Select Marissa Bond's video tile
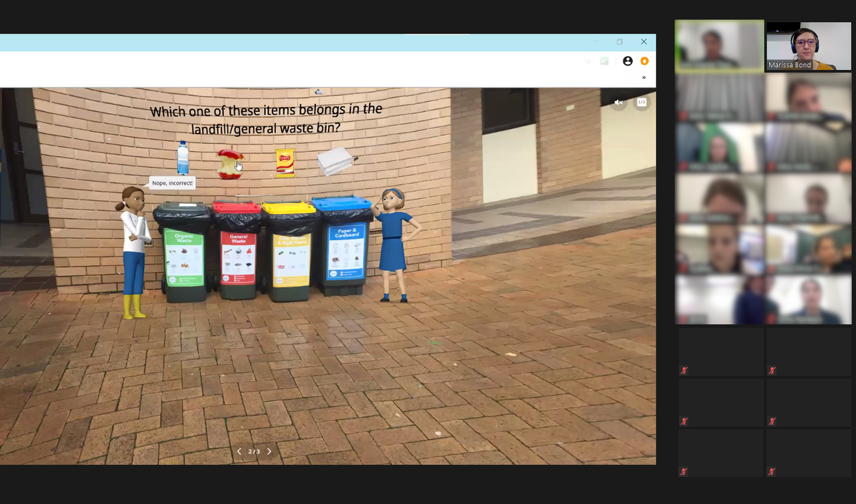The height and width of the screenshot is (504, 856). [x=809, y=45]
